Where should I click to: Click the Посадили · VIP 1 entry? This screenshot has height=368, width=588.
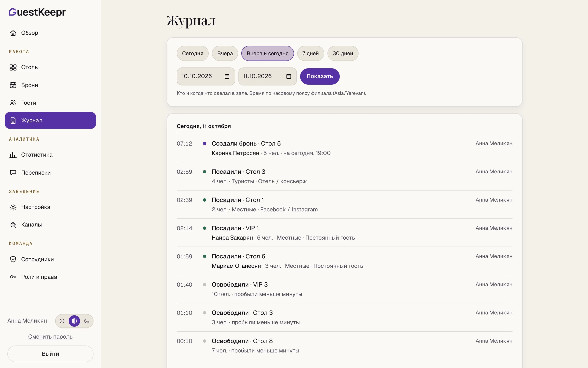pyautogui.click(x=345, y=233)
